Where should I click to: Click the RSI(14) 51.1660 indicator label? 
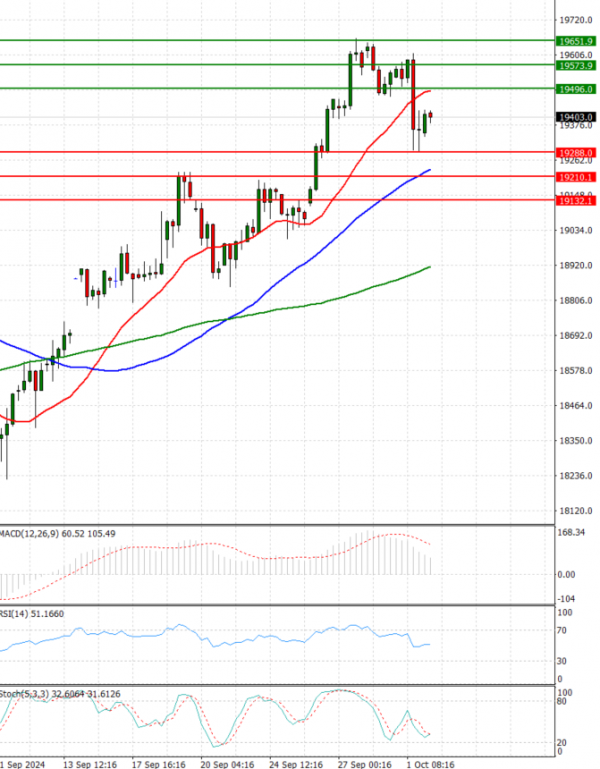click(32, 614)
